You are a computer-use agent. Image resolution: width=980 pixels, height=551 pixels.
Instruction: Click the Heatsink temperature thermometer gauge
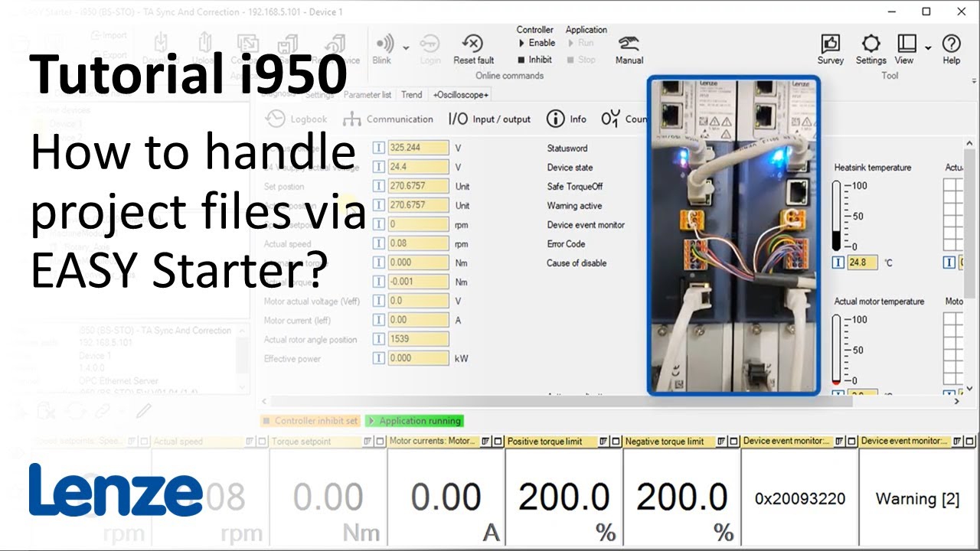pyautogui.click(x=837, y=217)
